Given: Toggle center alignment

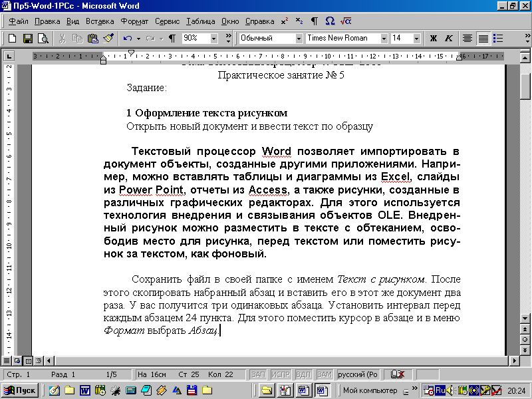Looking at the screenshot, I should [467, 39].
